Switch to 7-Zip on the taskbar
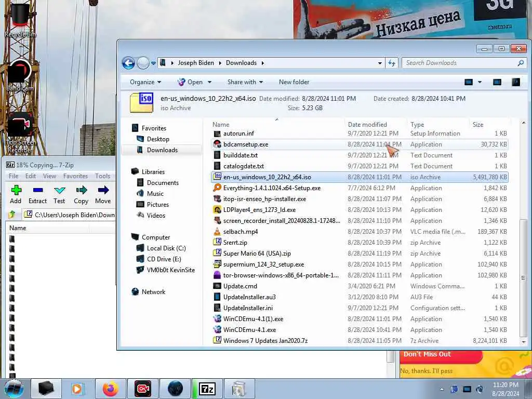This screenshot has width=532, height=399. click(207, 389)
